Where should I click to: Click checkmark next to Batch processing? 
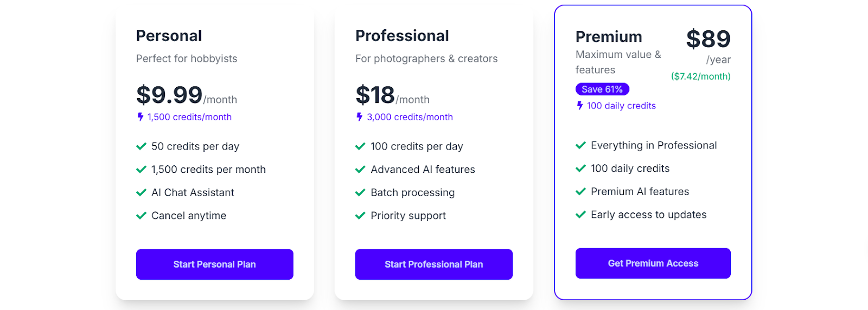pyautogui.click(x=360, y=192)
